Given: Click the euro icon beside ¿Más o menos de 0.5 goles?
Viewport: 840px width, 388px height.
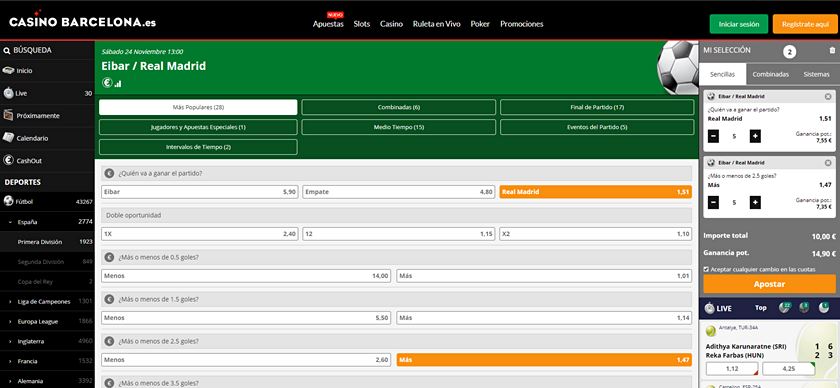Looking at the screenshot, I should coord(109,257).
